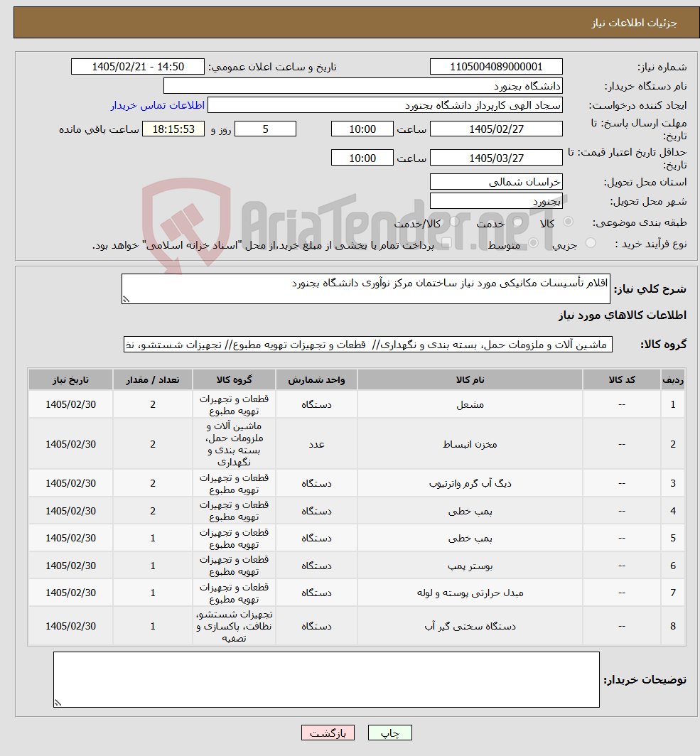Click the quantity cell of row 1

tap(153, 404)
